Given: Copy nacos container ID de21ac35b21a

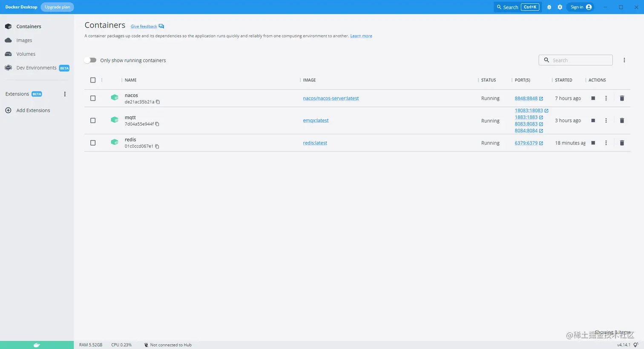Looking at the screenshot, I should point(158,102).
